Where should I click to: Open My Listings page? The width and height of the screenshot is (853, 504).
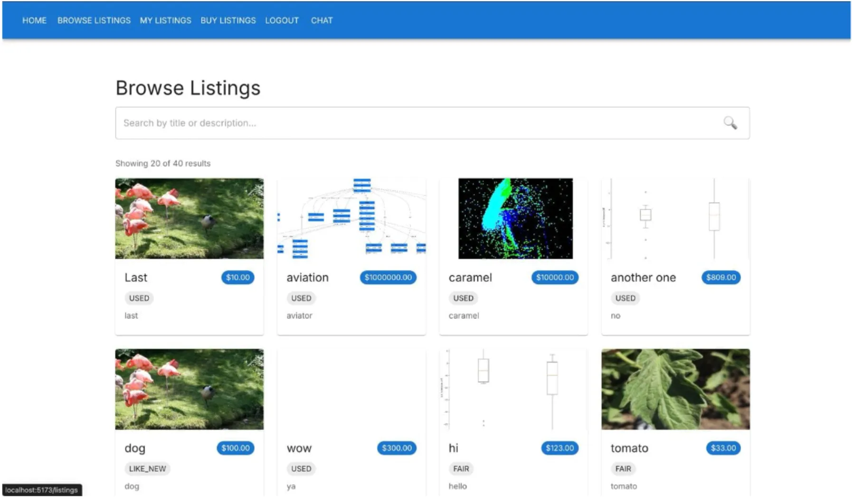tap(165, 20)
